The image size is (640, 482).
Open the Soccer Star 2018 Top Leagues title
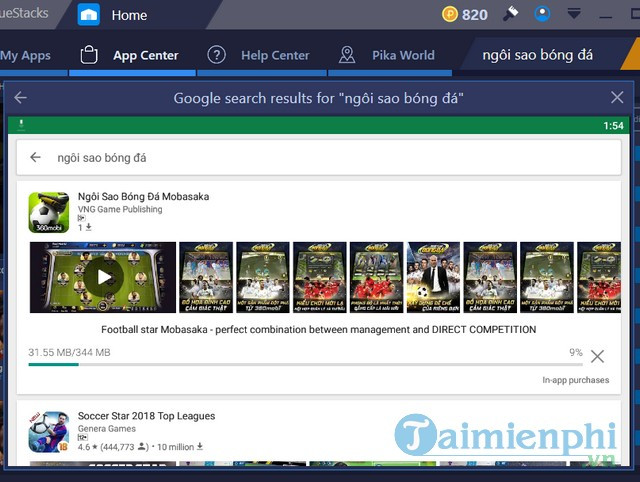click(146, 416)
